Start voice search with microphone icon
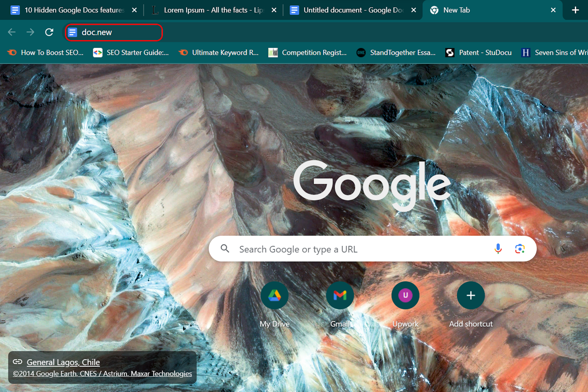 pos(498,249)
